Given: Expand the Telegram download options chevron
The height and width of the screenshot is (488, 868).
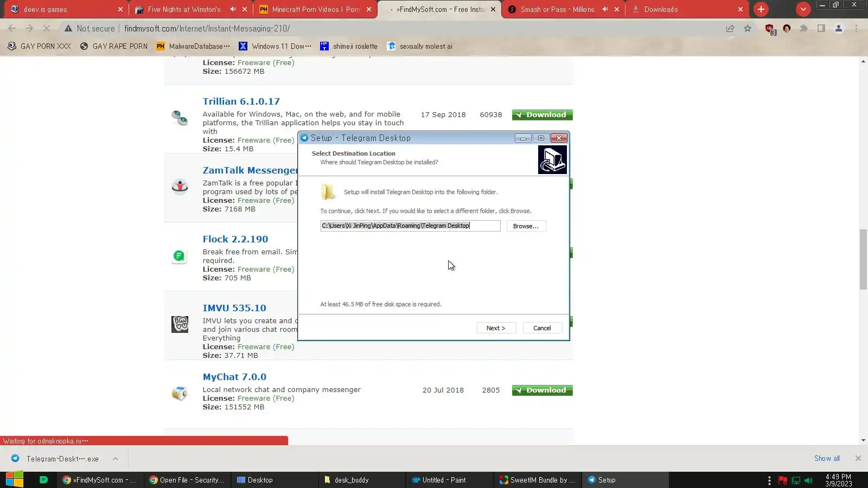Looking at the screenshot, I should click(x=116, y=459).
